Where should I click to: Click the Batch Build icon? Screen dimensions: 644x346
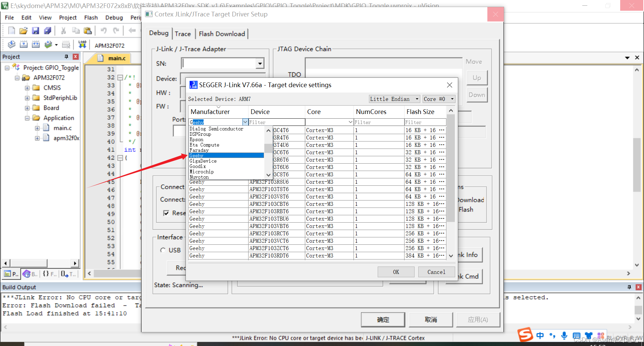(48, 45)
